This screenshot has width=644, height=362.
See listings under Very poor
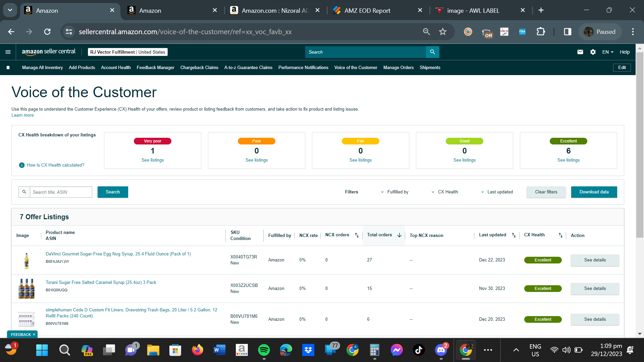153,160
